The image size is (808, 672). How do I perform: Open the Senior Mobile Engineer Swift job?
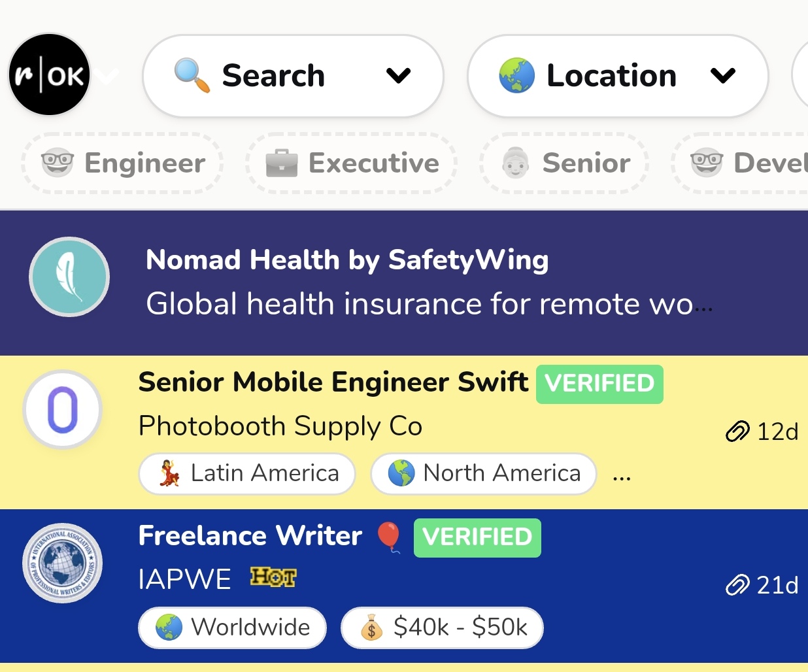click(x=333, y=382)
